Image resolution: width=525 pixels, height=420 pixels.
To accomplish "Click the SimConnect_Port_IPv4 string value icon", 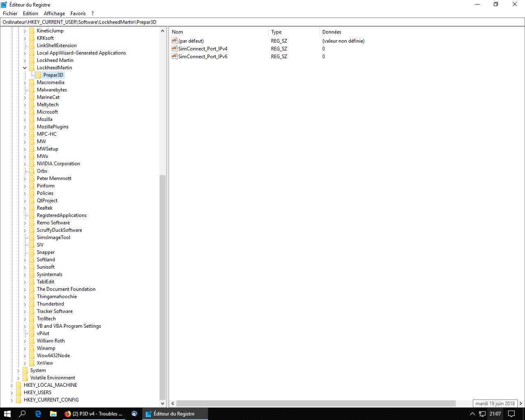I will [x=174, y=48].
